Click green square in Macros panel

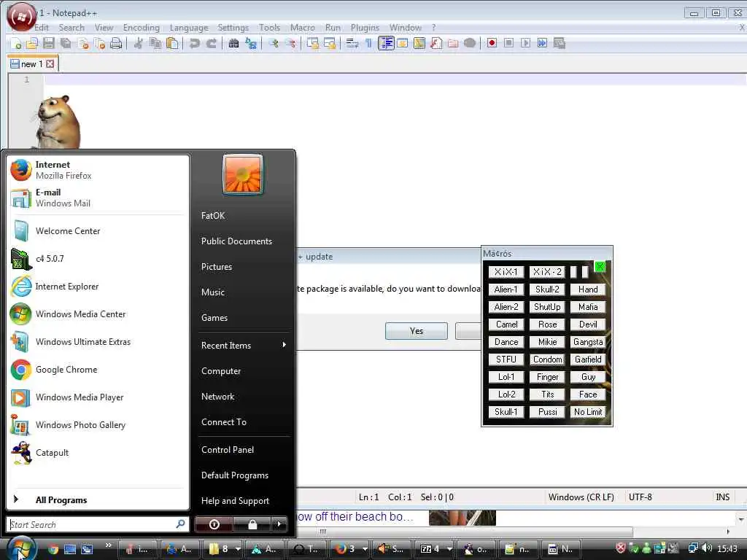point(600,267)
